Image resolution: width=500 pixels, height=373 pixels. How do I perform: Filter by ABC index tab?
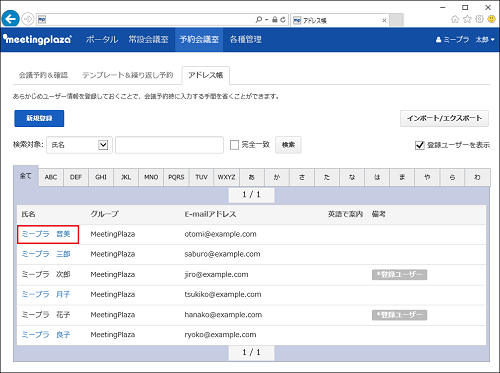tap(51, 177)
